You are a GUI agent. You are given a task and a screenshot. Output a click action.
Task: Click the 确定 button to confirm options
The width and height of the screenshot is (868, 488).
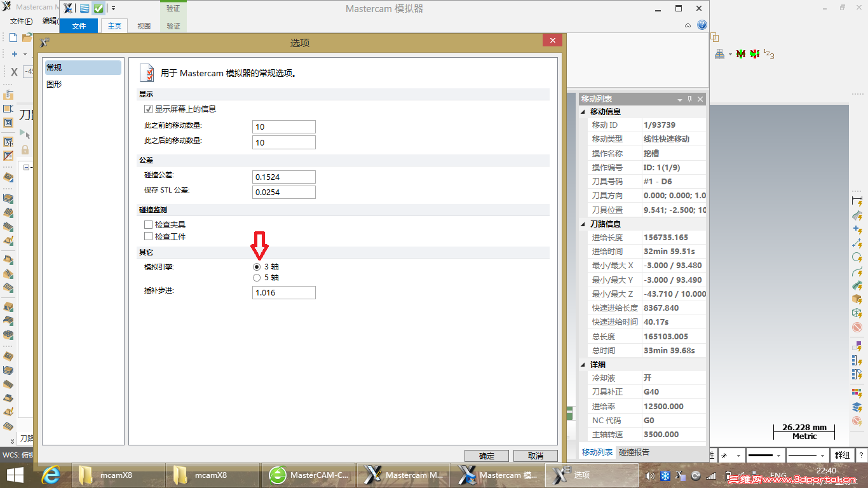486,456
